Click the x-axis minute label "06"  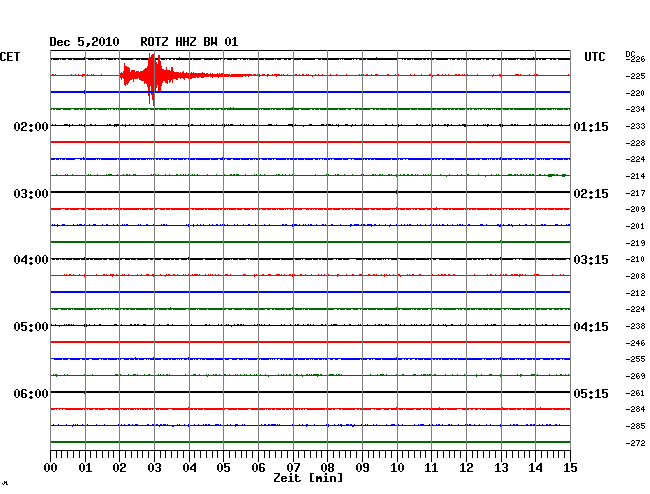(258, 468)
